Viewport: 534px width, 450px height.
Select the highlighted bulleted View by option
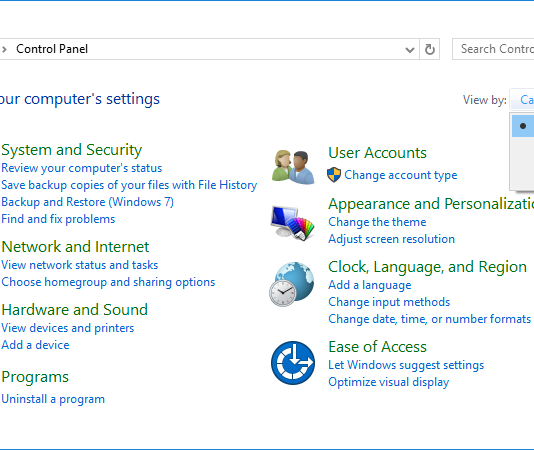pos(523,126)
